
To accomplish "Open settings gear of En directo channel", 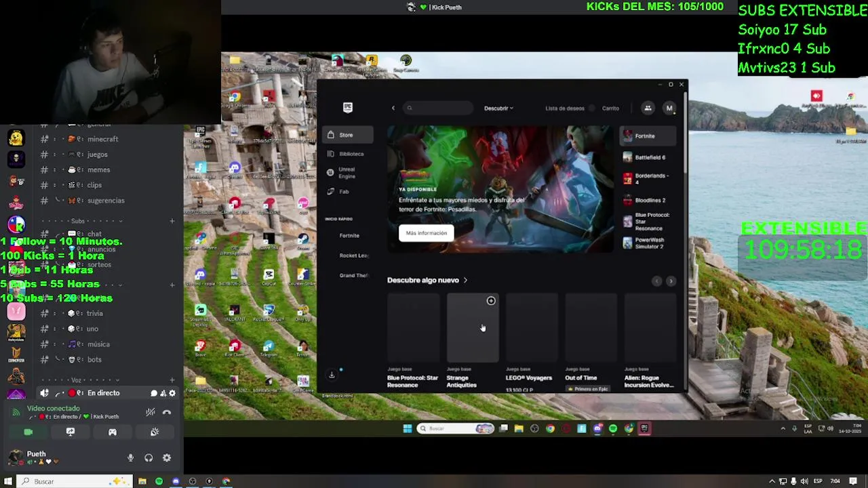I will (172, 393).
